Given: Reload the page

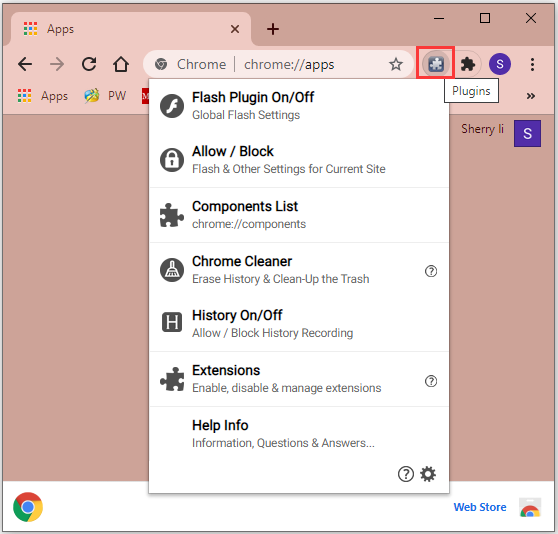Looking at the screenshot, I should pyautogui.click(x=89, y=64).
